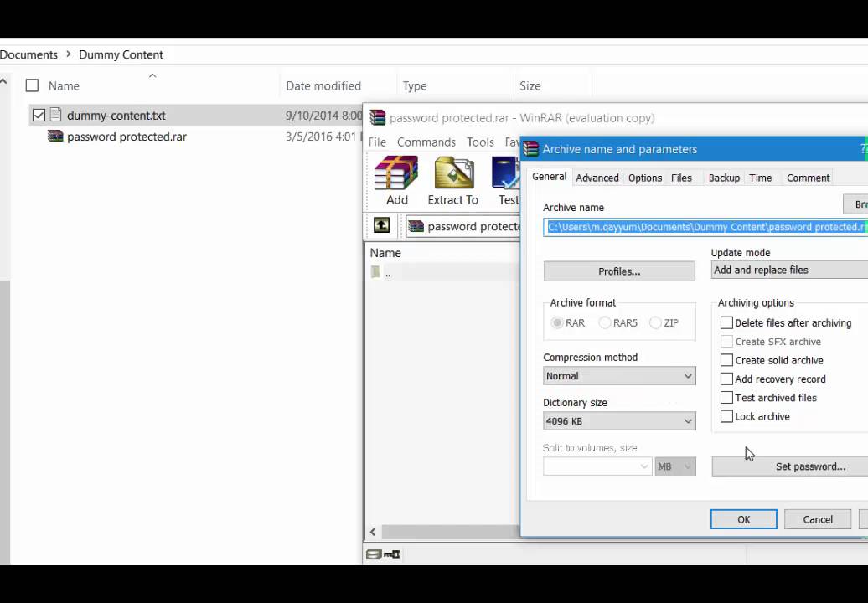Switch to the Options tab
Screen dimensions: 868x603
coord(645,178)
